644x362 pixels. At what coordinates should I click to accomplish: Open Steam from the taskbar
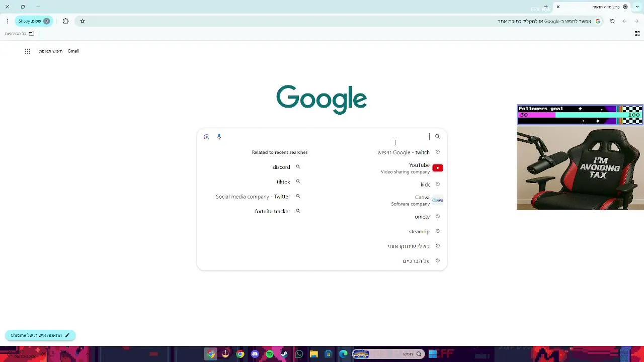pyautogui.click(x=284, y=354)
